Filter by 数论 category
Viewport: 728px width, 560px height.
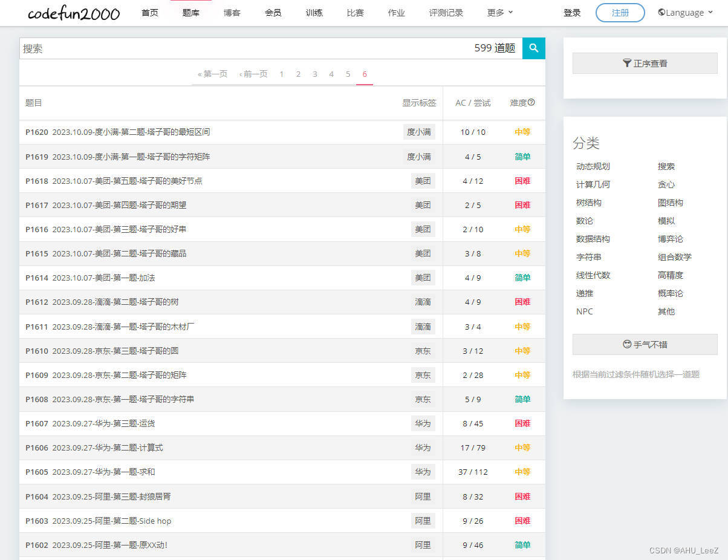(585, 221)
